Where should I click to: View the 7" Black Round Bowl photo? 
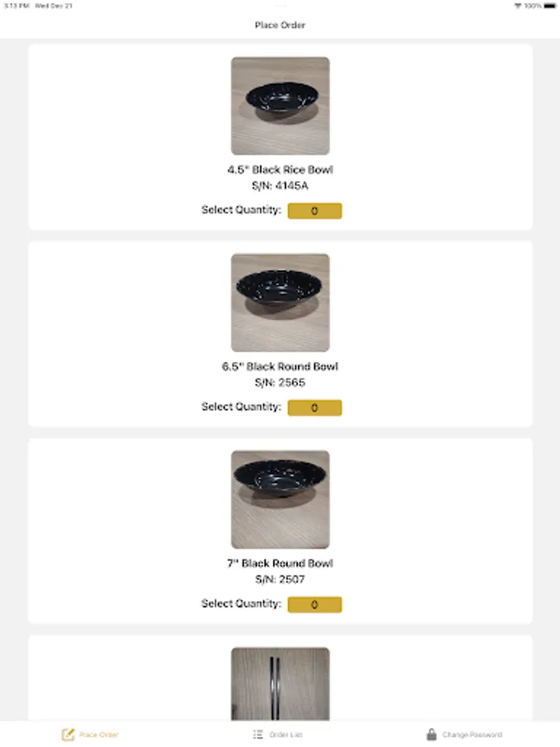(x=280, y=500)
